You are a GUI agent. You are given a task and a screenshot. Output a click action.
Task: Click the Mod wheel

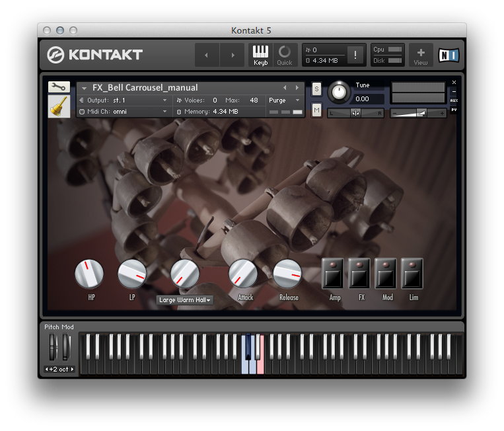[x=66, y=347]
